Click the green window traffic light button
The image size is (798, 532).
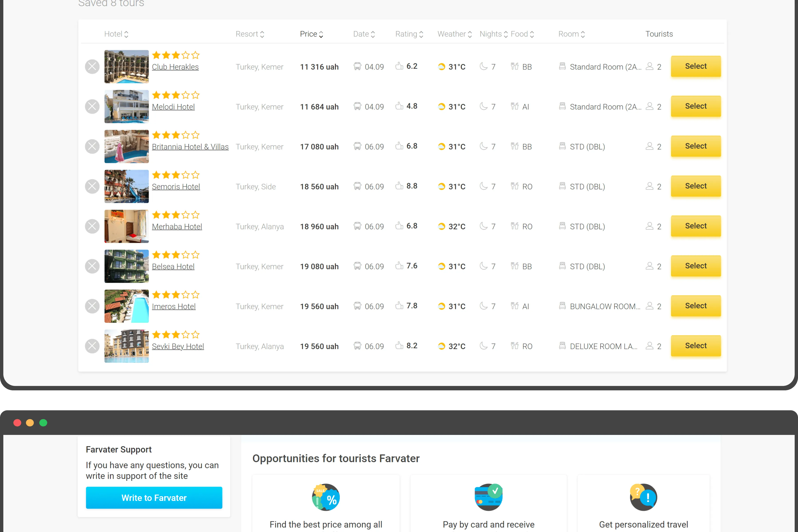click(43, 423)
